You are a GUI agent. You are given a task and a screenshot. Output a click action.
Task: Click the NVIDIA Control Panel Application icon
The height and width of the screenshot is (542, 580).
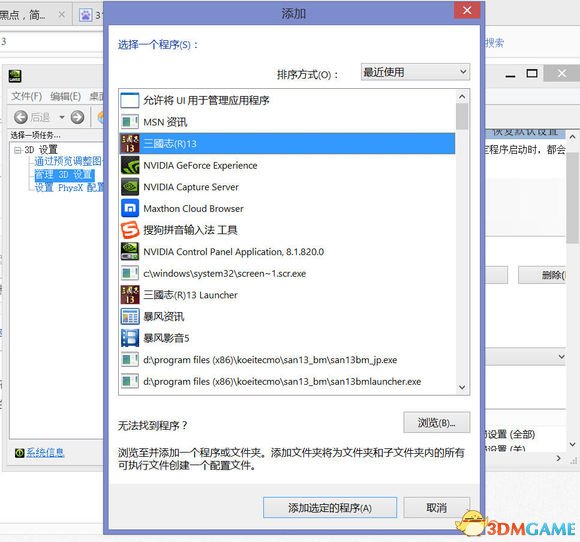tap(130, 251)
